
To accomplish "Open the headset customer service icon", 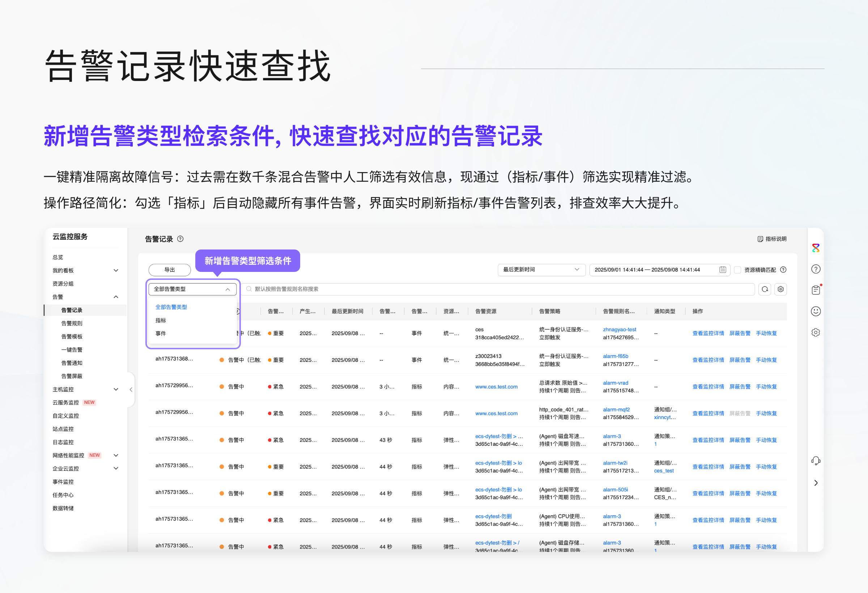I will (816, 461).
